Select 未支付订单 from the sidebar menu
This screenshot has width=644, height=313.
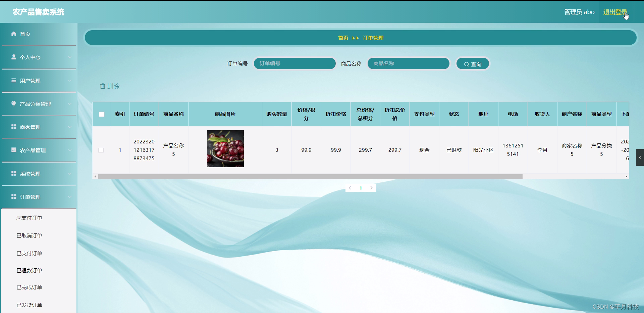[x=29, y=218]
